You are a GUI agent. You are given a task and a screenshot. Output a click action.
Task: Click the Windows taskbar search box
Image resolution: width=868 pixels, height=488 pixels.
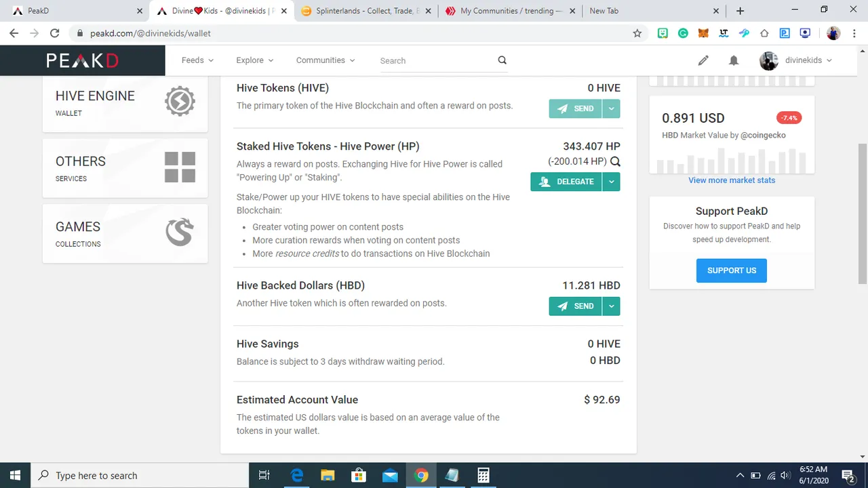pyautogui.click(x=138, y=475)
